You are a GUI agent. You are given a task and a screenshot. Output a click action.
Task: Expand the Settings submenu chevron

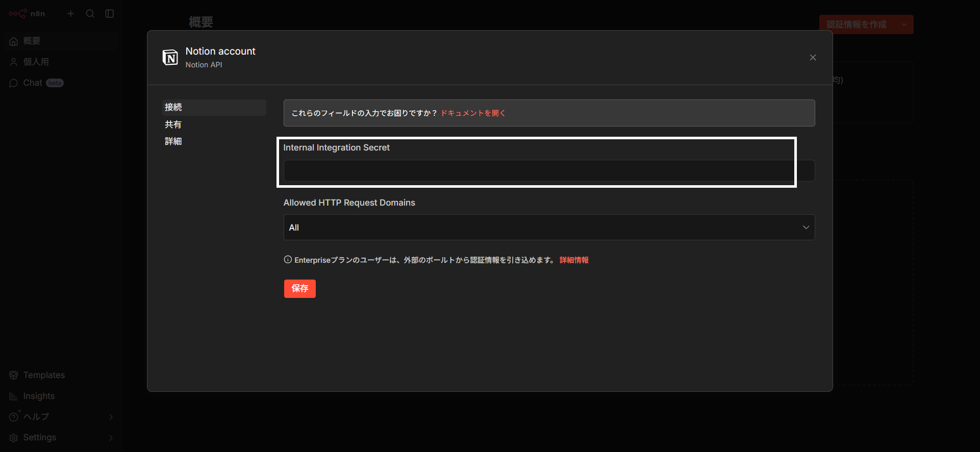(x=111, y=438)
